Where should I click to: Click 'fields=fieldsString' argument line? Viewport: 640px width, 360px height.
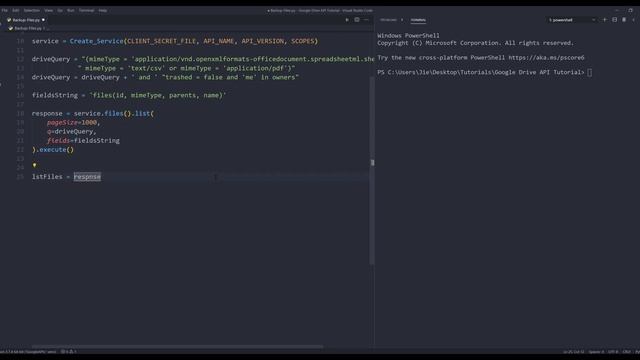83,140
